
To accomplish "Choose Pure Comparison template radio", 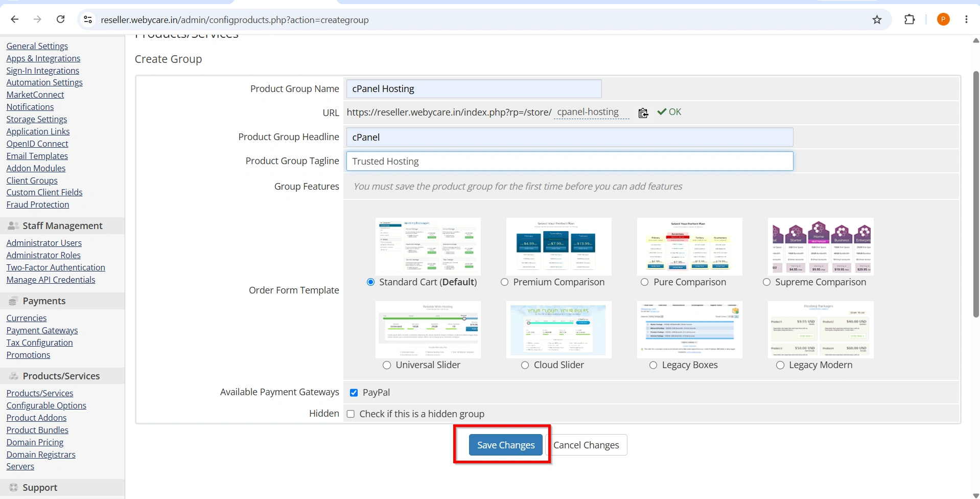I will coord(645,282).
